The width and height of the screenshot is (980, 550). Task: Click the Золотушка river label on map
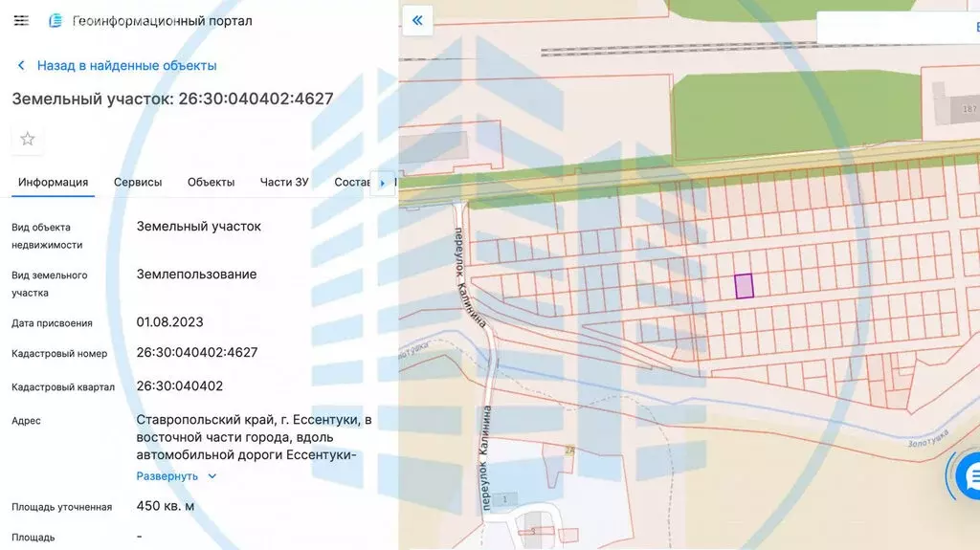coord(928,437)
